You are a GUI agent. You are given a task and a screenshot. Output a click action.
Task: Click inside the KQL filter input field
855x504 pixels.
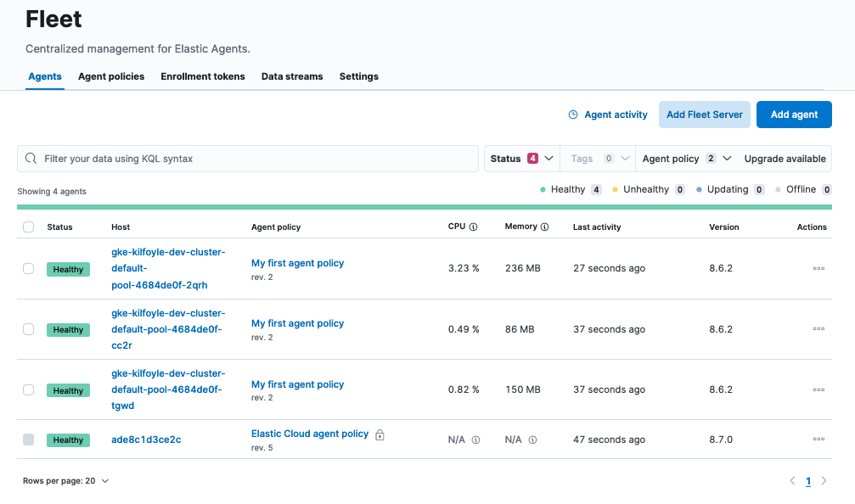pyautogui.click(x=246, y=158)
